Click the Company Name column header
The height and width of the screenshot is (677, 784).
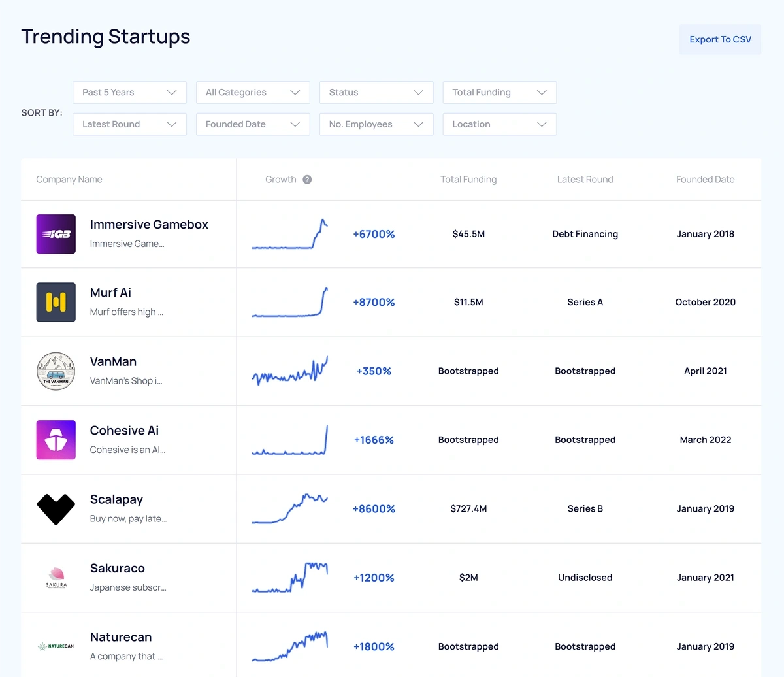coord(69,180)
